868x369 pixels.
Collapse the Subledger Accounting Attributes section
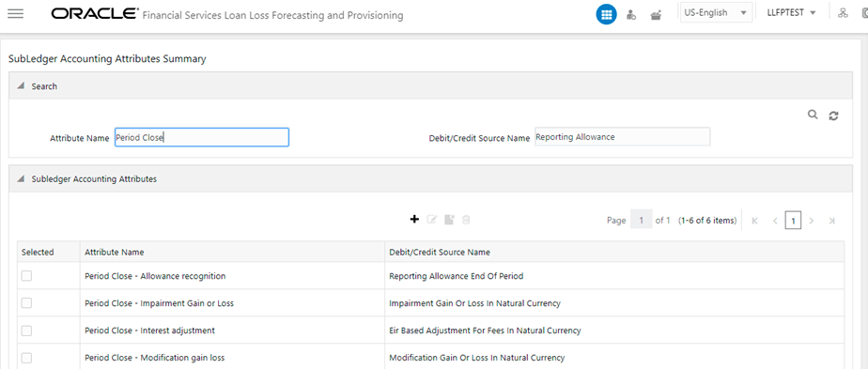tap(21, 179)
